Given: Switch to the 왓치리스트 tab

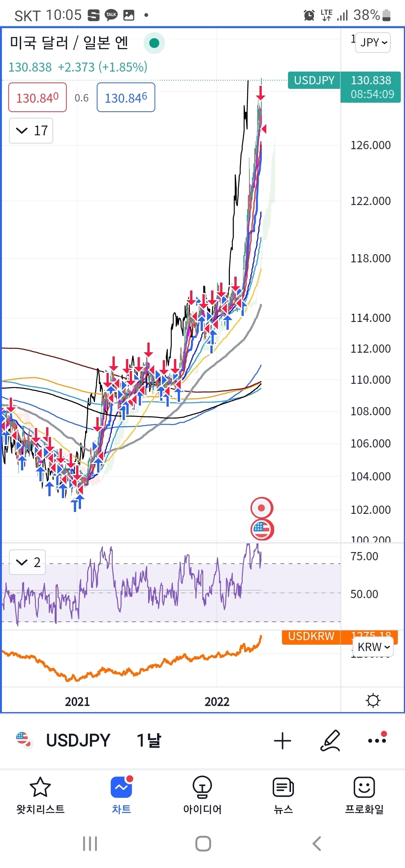Looking at the screenshot, I should pyautogui.click(x=40, y=796).
